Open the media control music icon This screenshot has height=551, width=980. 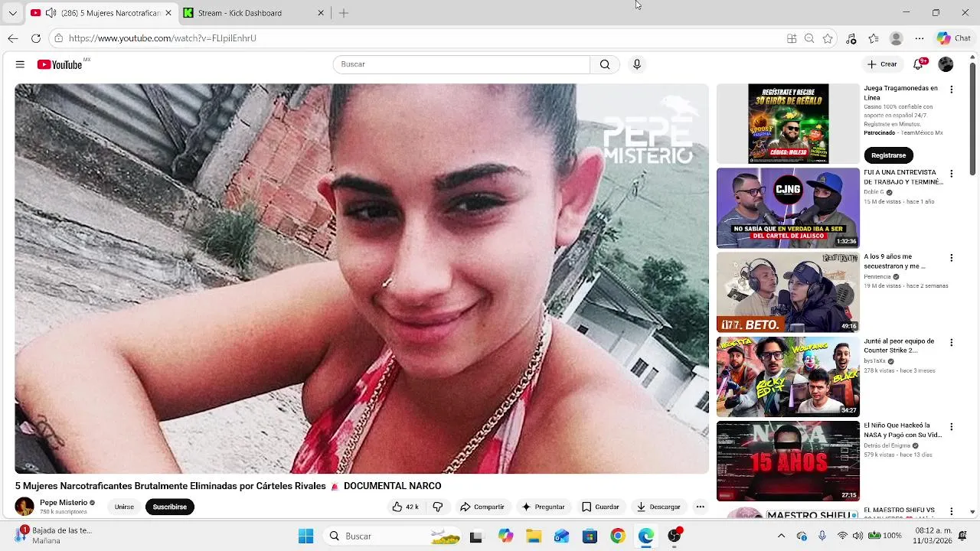coord(851,38)
